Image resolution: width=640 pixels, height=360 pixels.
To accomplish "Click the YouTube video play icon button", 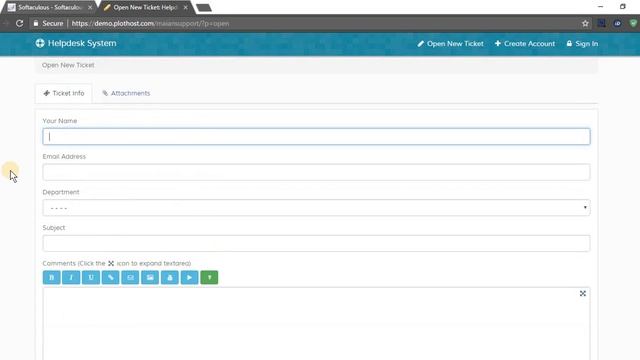I will point(189,278).
